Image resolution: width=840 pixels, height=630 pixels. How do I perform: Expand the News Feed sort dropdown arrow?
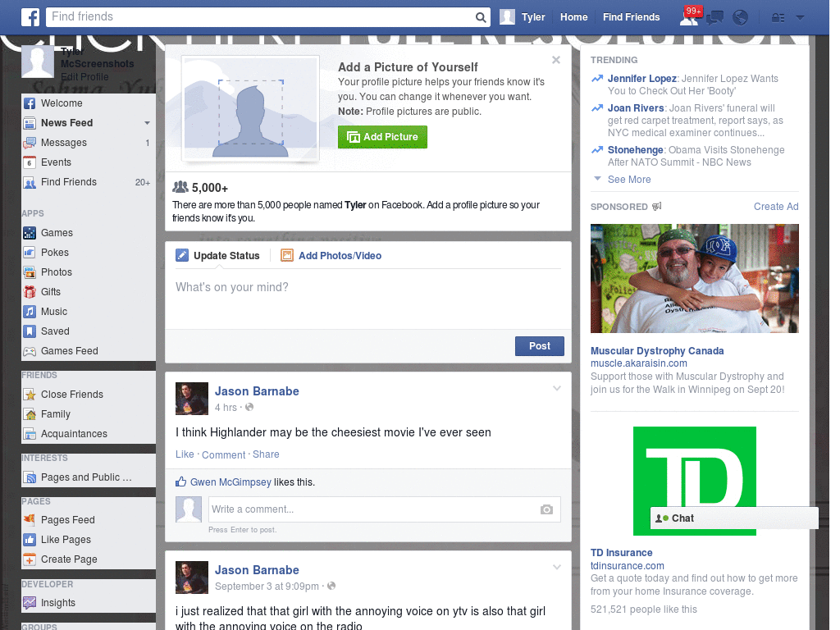tap(147, 123)
